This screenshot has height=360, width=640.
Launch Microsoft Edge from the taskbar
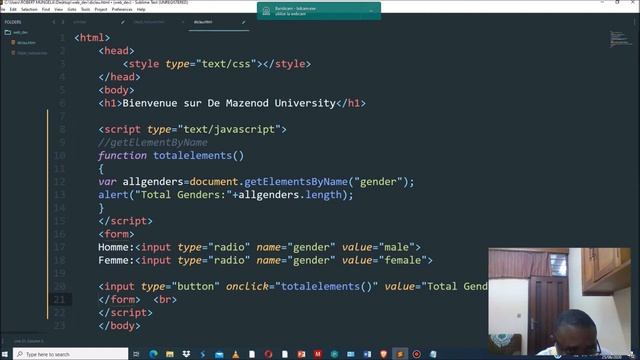153,354
